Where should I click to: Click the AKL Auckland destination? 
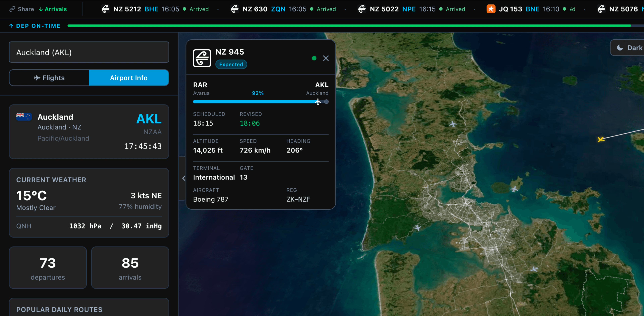click(317, 89)
